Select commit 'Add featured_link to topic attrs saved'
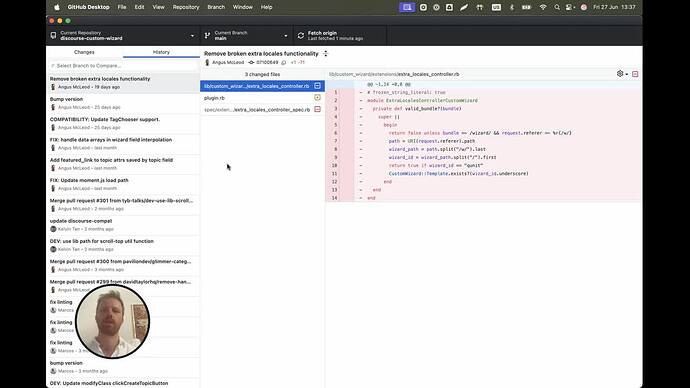Screen dimensions: 690x388 123,164
